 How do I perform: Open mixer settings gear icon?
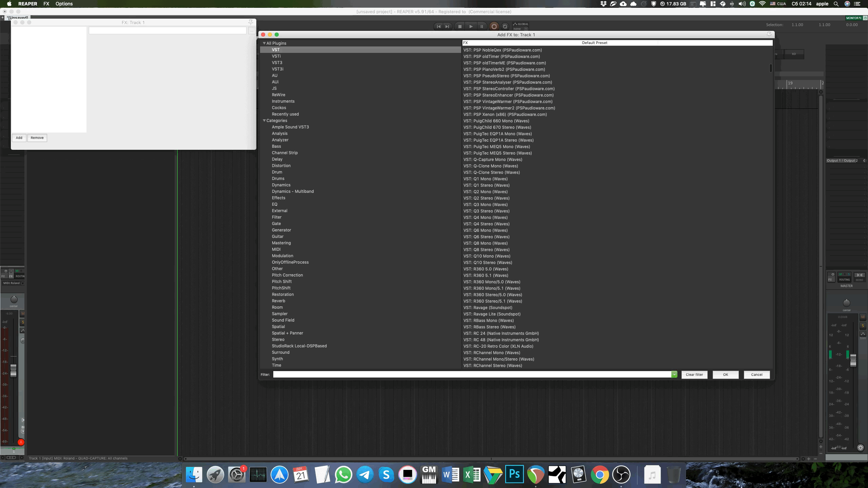coord(860,447)
